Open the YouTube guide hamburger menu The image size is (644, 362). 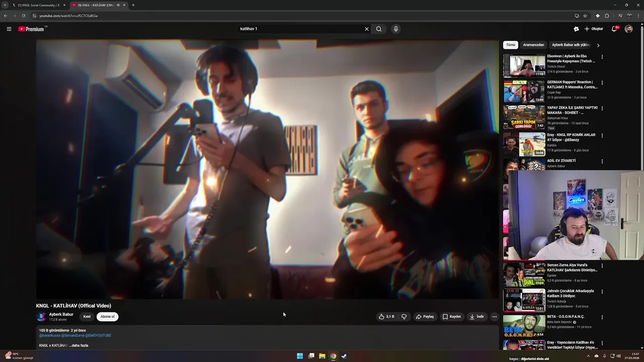9,29
